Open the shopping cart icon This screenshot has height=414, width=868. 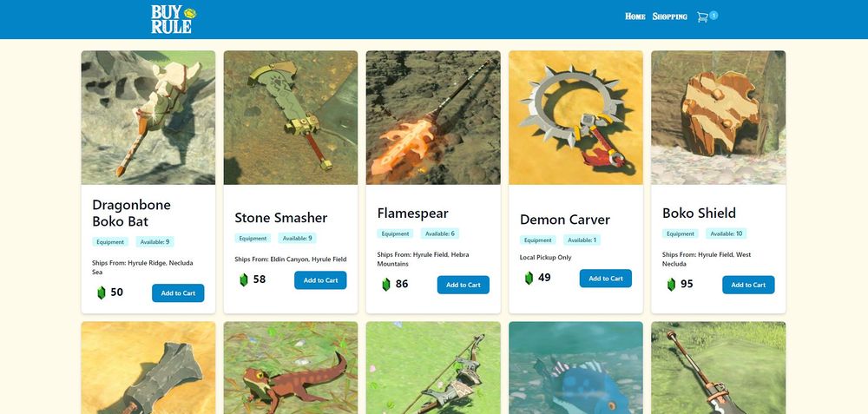[702, 17]
